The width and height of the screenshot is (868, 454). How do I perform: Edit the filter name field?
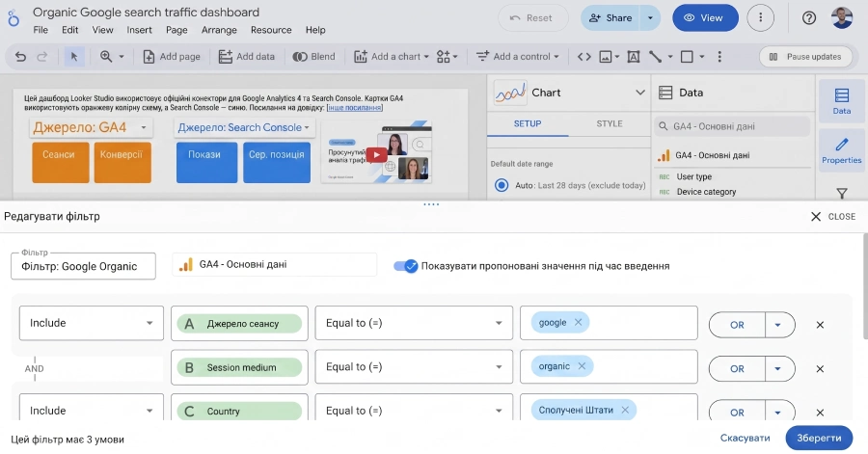83,266
